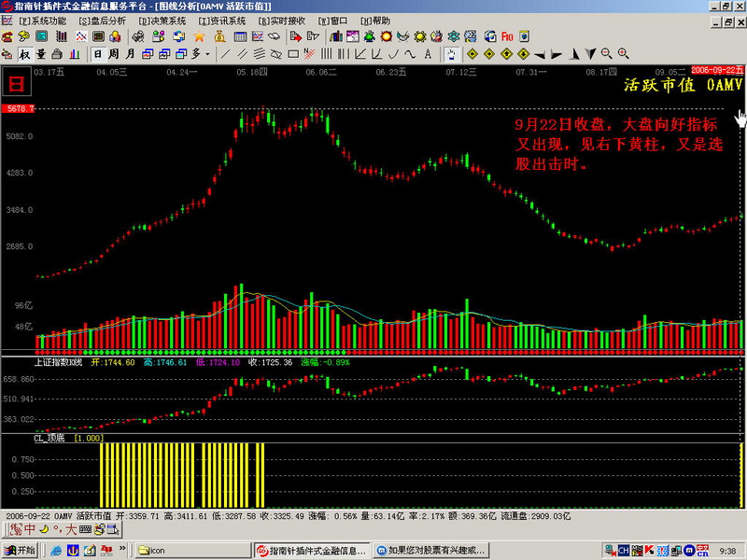Click the black left arrow navigation icon

click(x=540, y=55)
